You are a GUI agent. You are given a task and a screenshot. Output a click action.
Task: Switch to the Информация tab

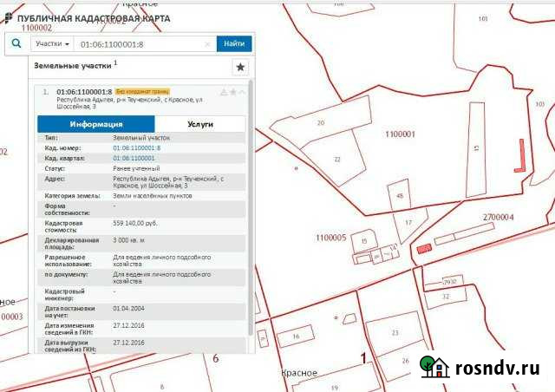tap(96, 124)
